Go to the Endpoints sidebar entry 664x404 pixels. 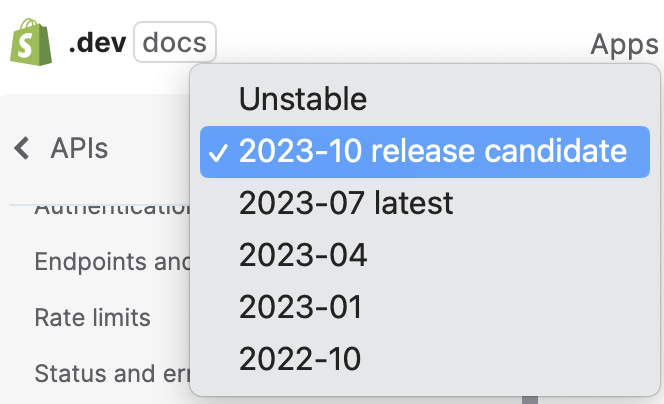coord(110,262)
